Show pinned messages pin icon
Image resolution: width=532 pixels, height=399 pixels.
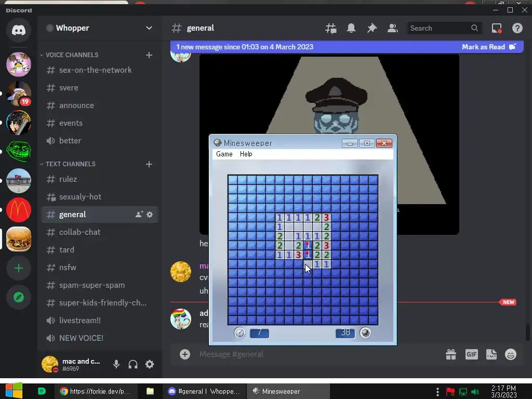click(x=372, y=28)
